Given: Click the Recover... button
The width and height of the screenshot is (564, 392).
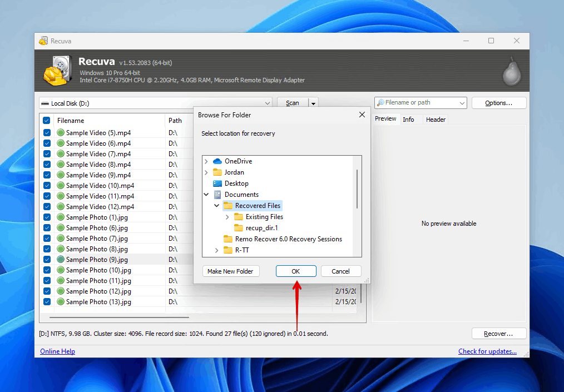Looking at the screenshot, I should click(498, 334).
